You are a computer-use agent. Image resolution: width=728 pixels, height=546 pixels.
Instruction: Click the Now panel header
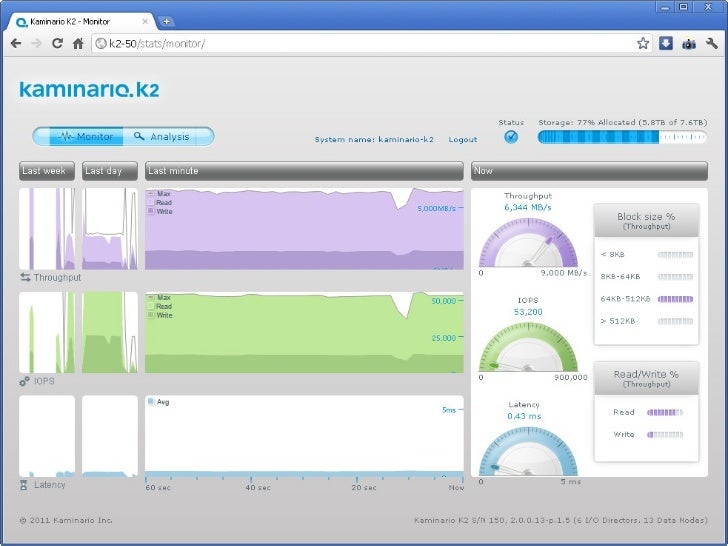tap(589, 171)
